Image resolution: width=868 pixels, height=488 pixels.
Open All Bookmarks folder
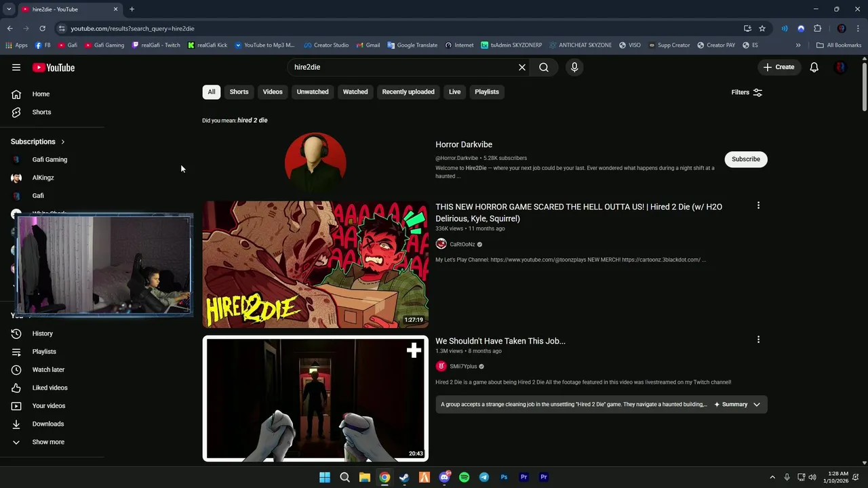coord(839,45)
